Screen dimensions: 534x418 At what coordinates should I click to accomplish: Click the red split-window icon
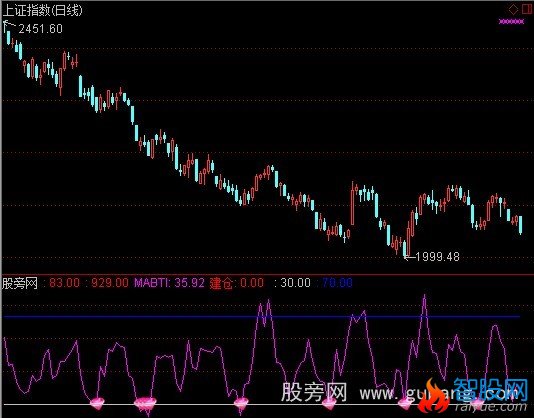click(527, 10)
